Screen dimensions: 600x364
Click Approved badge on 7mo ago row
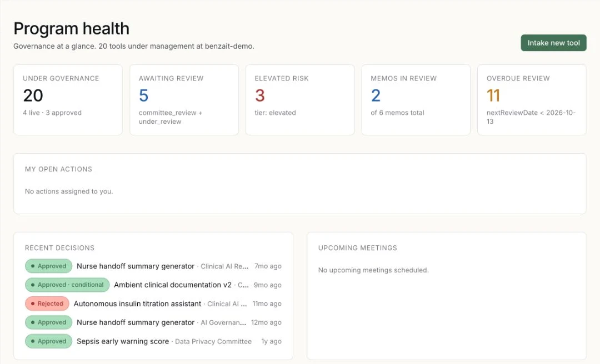[48, 266]
